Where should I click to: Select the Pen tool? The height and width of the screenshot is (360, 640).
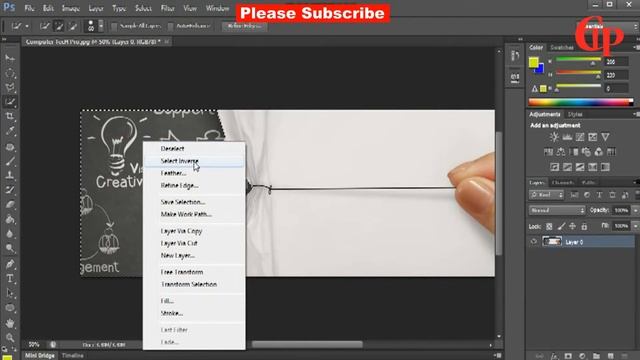pos(10,264)
